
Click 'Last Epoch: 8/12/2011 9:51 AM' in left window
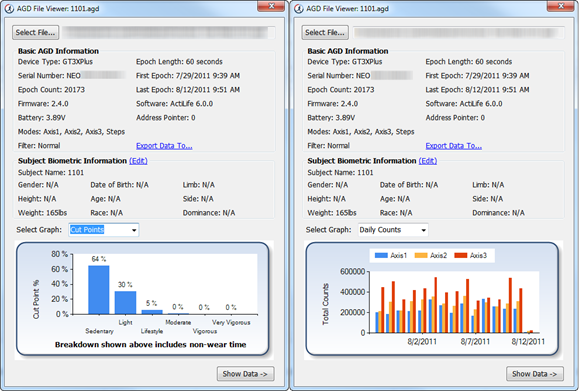[188, 90]
